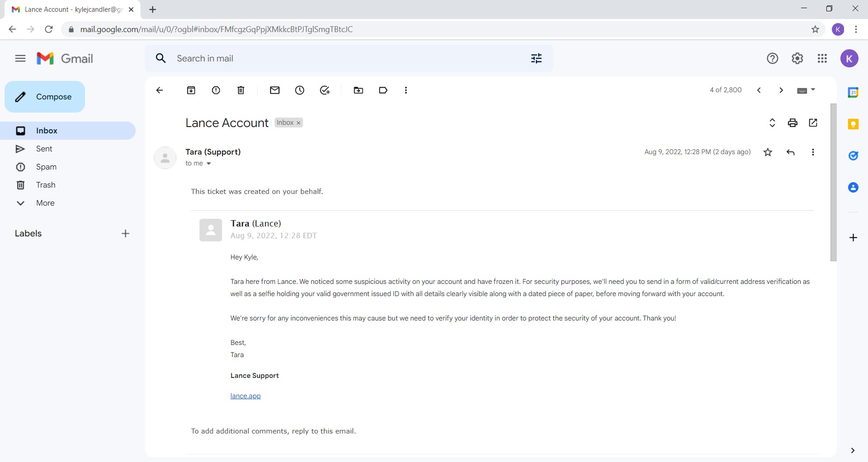Click the message scrollbar
The image size is (868, 462).
(x=834, y=182)
